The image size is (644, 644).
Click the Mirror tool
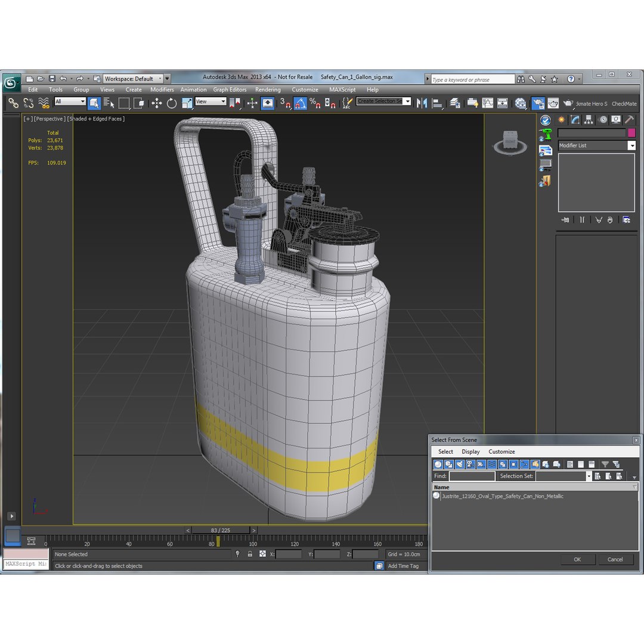[x=422, y=103]
